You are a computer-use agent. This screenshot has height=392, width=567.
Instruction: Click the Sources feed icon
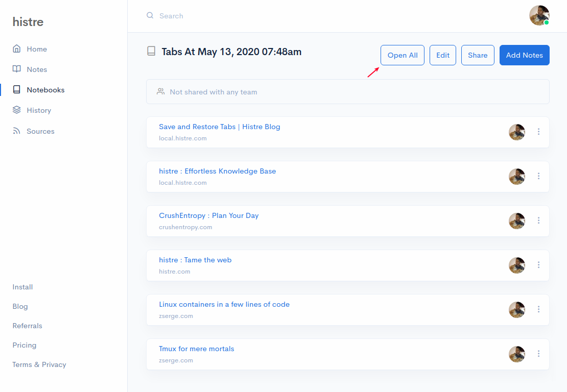(17, 131)
